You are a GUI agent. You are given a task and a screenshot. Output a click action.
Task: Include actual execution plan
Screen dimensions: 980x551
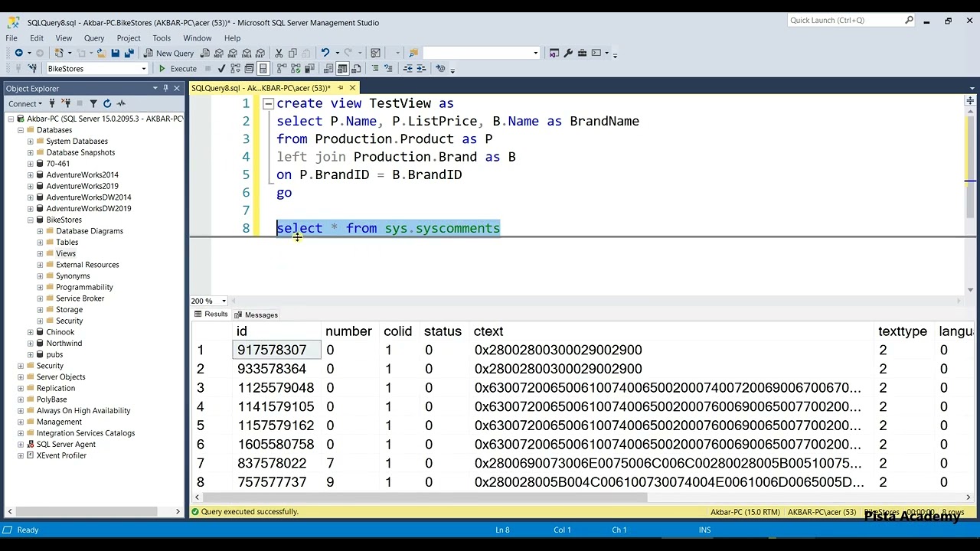click(x=282, y=68)
